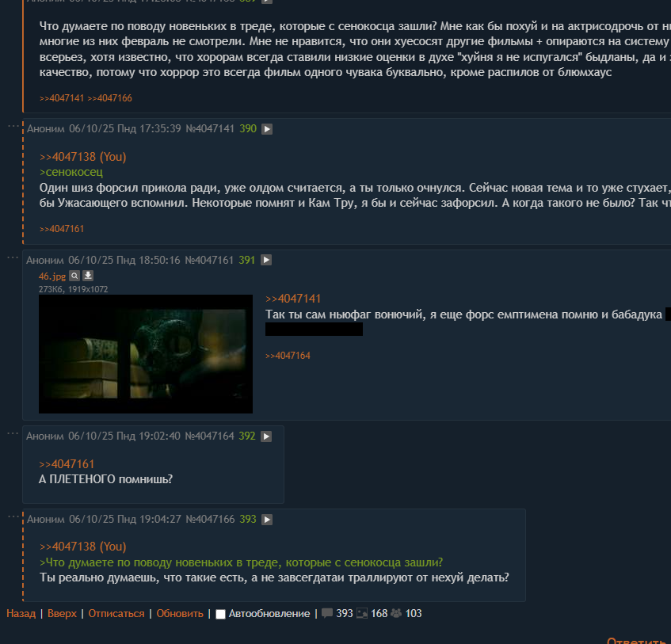Click the Обновить link to refresh the thread
Image resolution: width=671 pixels, height=644 pixels.
[x=180, y=614]
